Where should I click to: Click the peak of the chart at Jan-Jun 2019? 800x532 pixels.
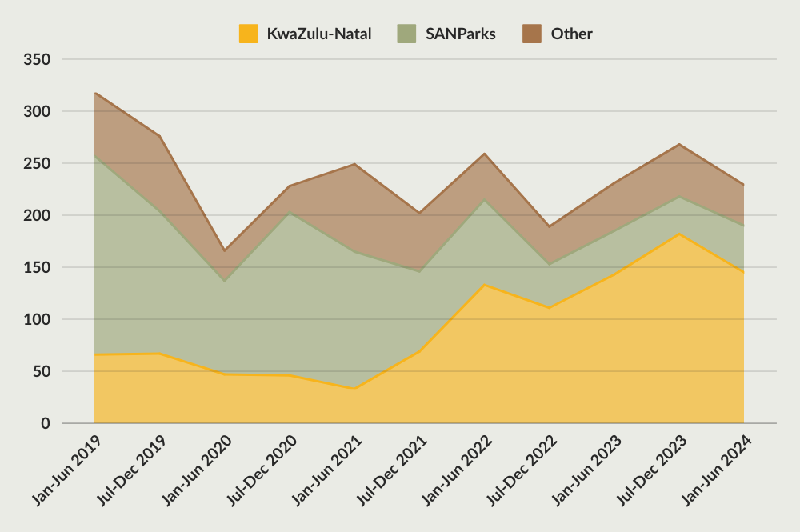tap(96, 92)
